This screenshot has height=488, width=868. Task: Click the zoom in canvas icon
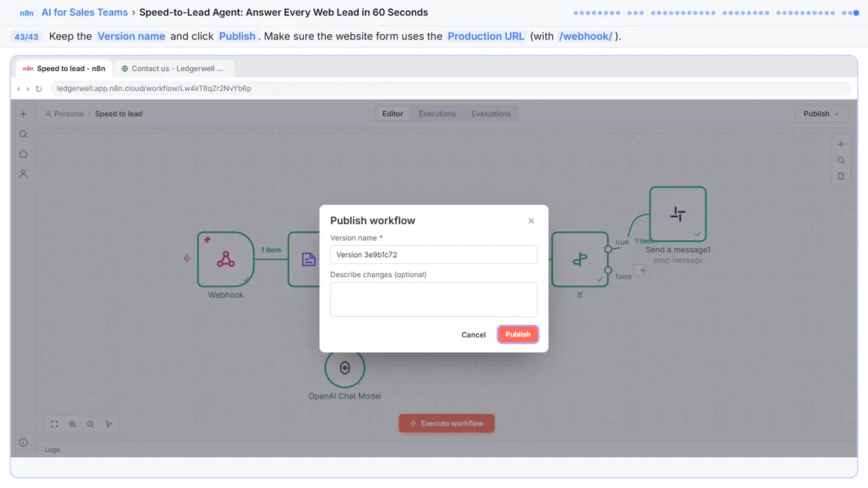(x=73, y=424)
